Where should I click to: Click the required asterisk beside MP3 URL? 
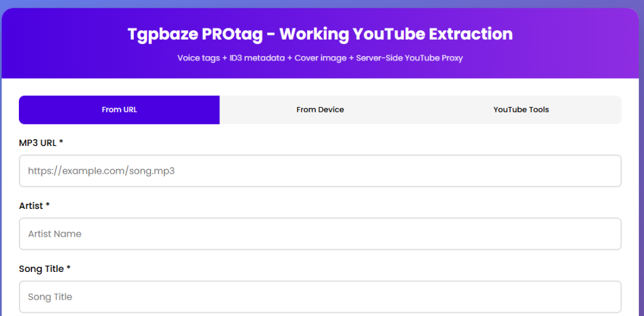click(61, 142)
